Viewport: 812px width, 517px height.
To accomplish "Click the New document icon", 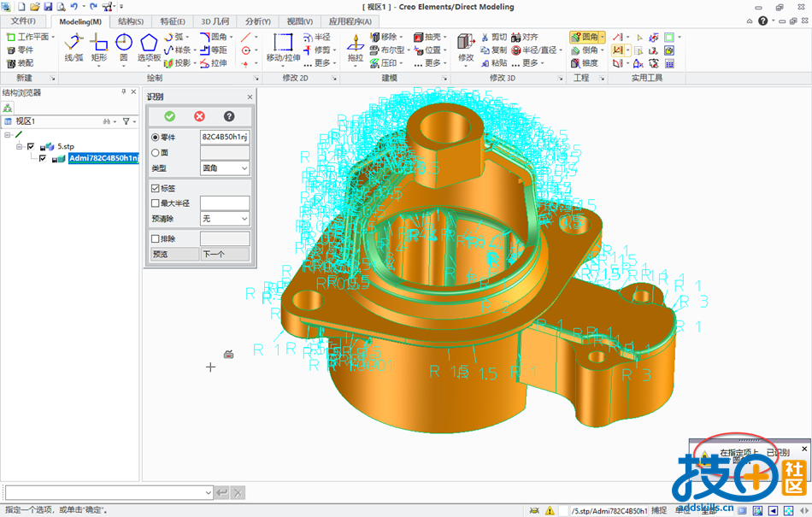I will pos(21,7).
